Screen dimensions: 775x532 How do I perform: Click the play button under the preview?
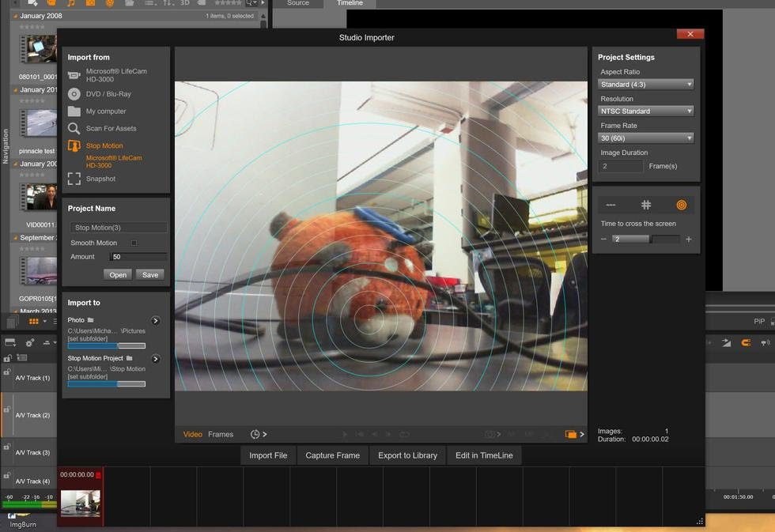(x=345, y=434)
